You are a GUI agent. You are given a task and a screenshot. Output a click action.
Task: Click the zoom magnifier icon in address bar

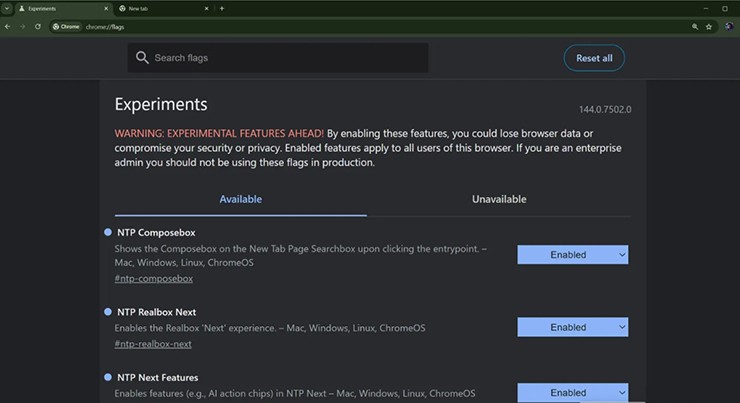point(695,27)
